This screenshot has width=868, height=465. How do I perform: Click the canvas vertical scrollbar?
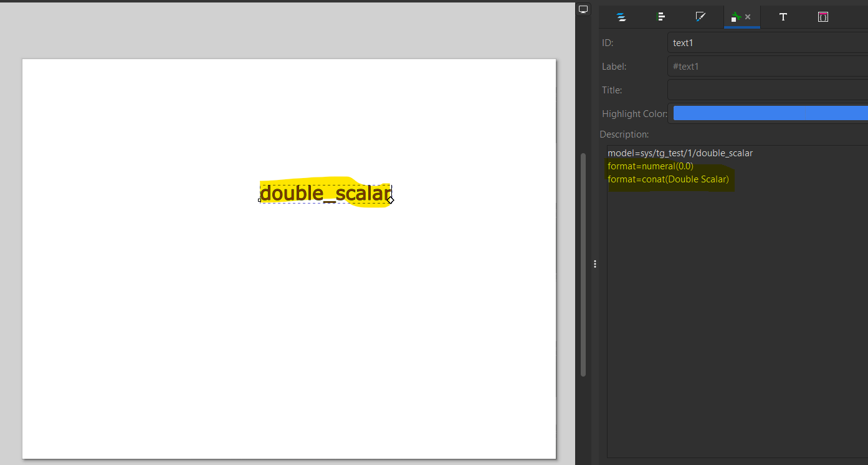click(583, 265)
